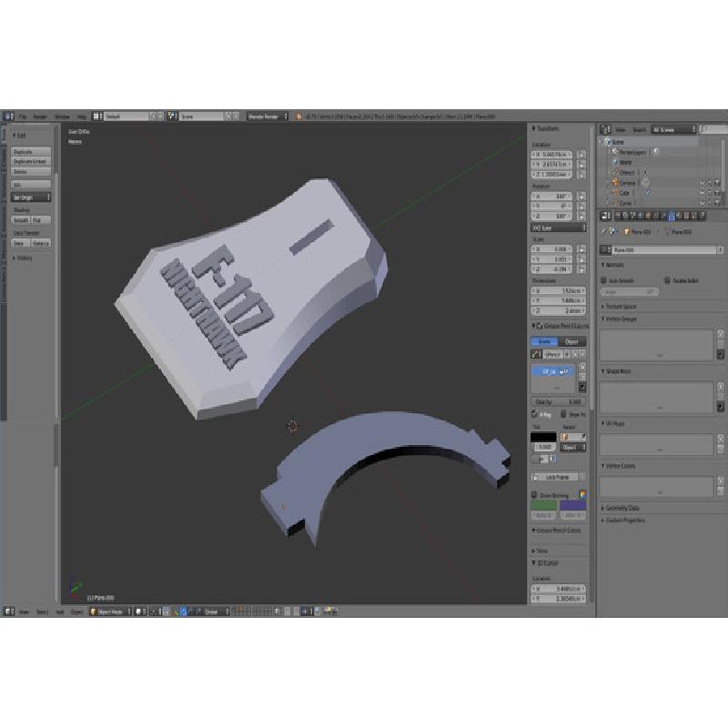Click the Location X value field
Image resolution: width=728 pixels, height=728 pixels.
click(x=551, y=154)
